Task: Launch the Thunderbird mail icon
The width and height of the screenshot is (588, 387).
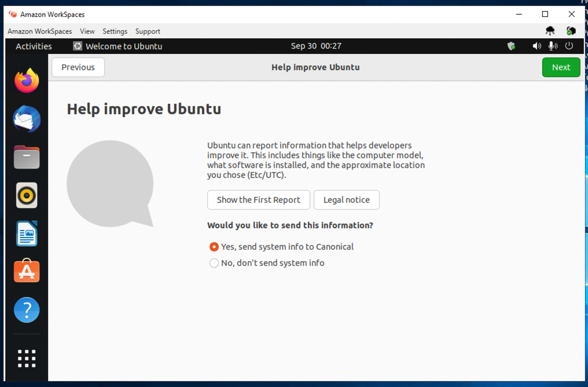Action: click(x=26, y=119)
